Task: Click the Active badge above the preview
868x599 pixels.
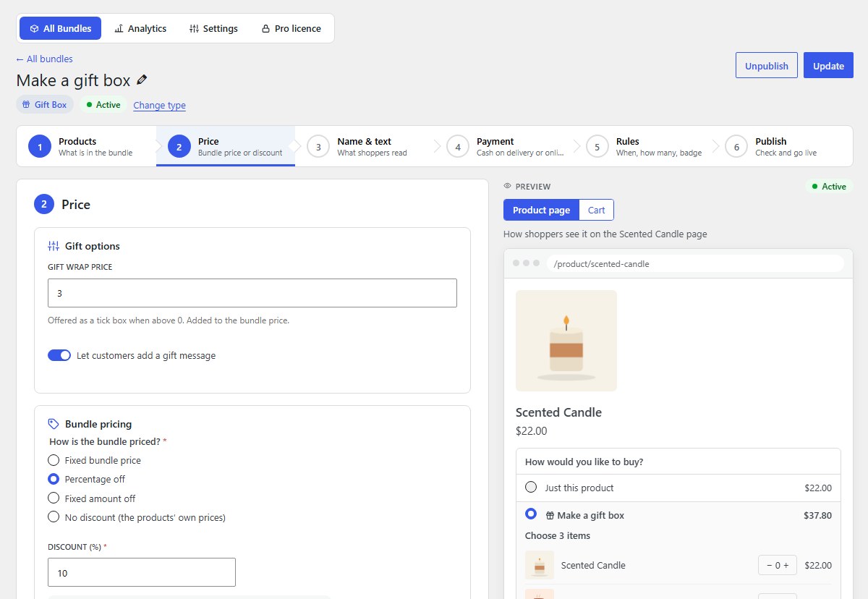Action: [x=827, y=187]
